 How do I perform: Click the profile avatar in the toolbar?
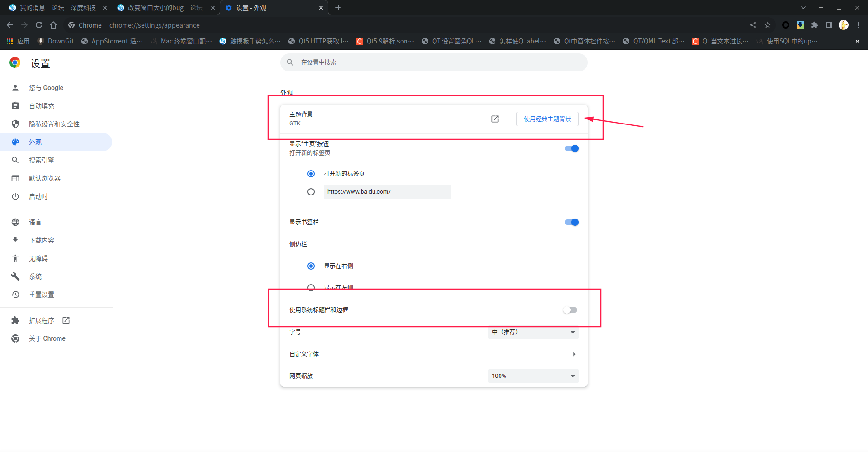844,25
